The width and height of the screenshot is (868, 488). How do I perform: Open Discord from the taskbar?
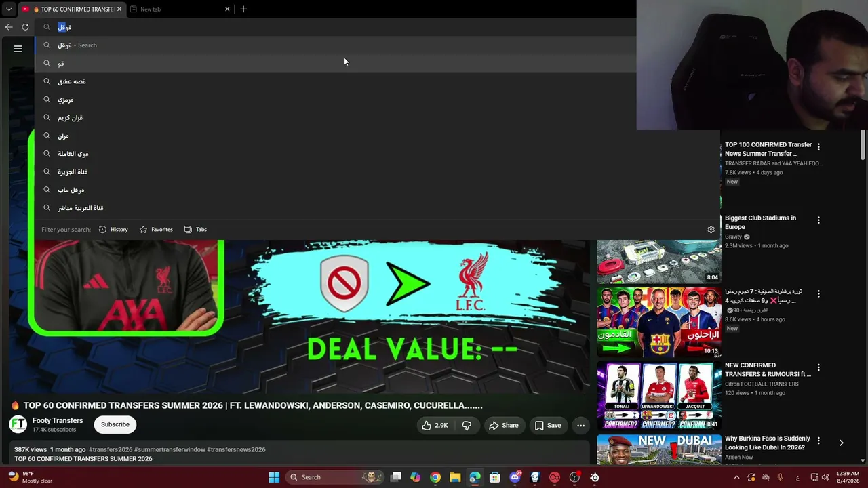(x=515, y=477)
